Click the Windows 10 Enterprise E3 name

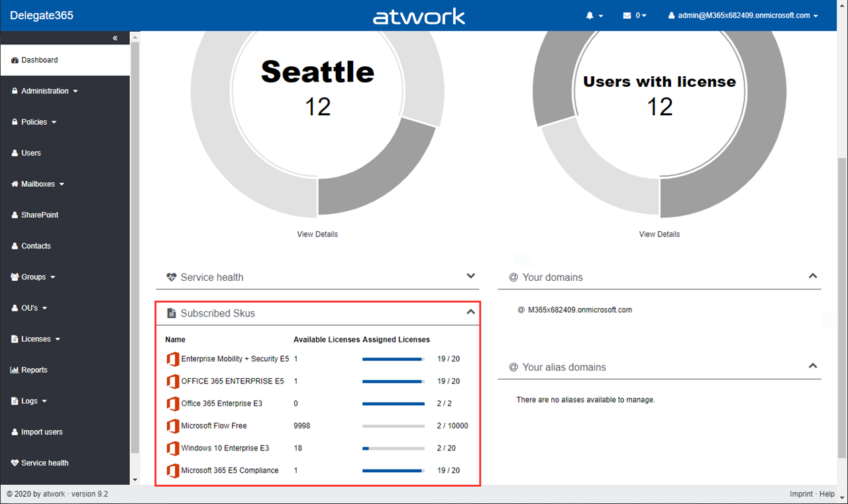(x=225, y=448)
